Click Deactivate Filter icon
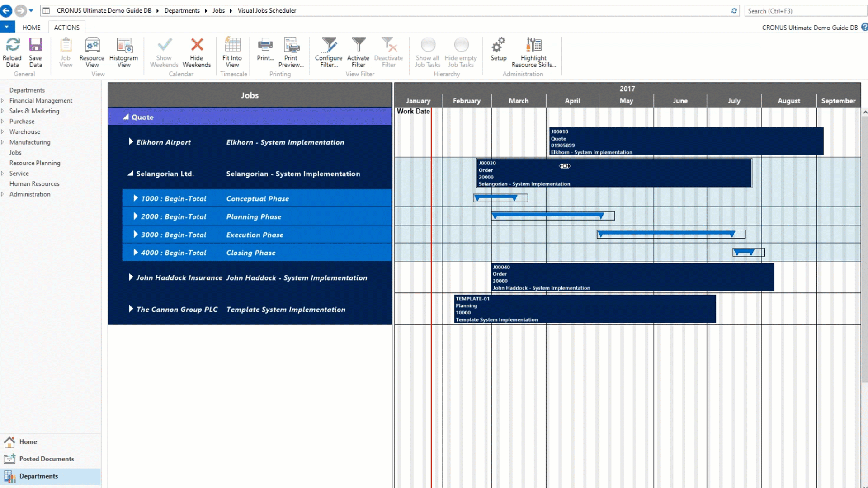This screenshot has width=868, height=488. click(389, 44)
